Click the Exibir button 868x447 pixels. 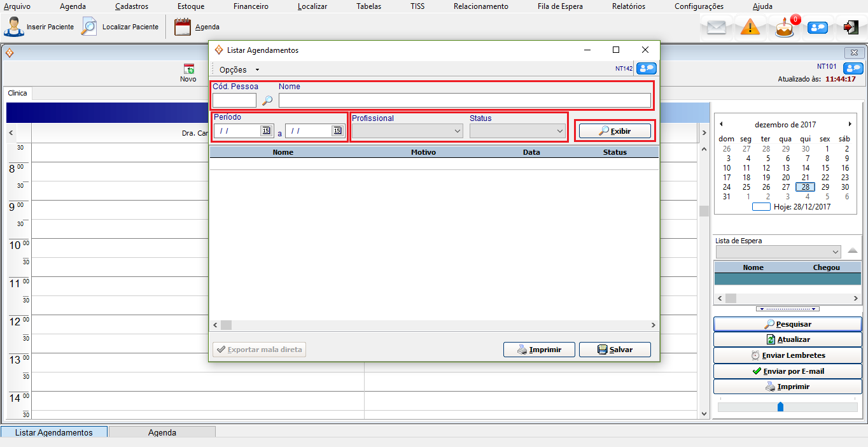pos(615,131)
